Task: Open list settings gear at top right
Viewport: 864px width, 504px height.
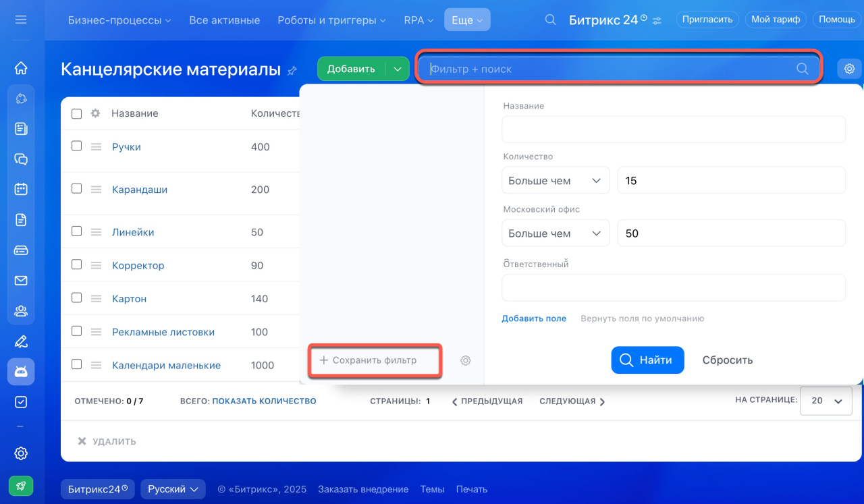Action: tap(849, 68)
